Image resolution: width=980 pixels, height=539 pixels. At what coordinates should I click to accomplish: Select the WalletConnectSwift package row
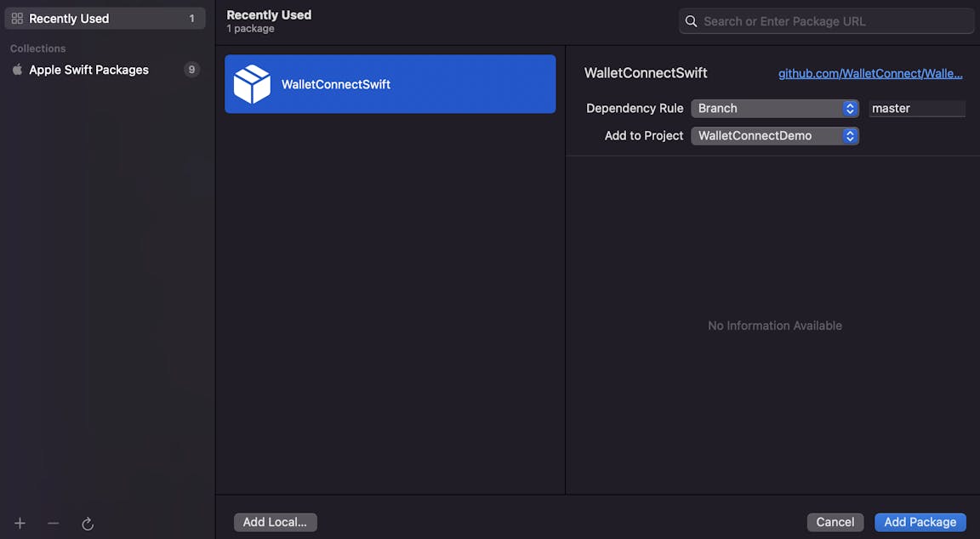(x=390, y=83)
